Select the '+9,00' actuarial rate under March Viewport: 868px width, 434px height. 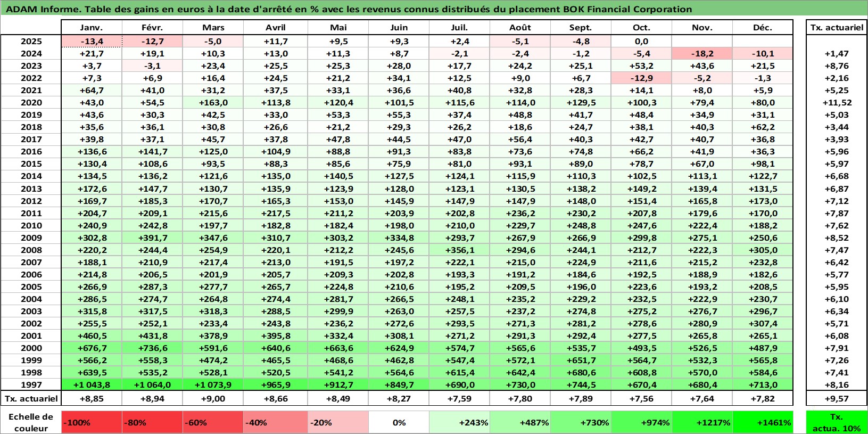213,398
